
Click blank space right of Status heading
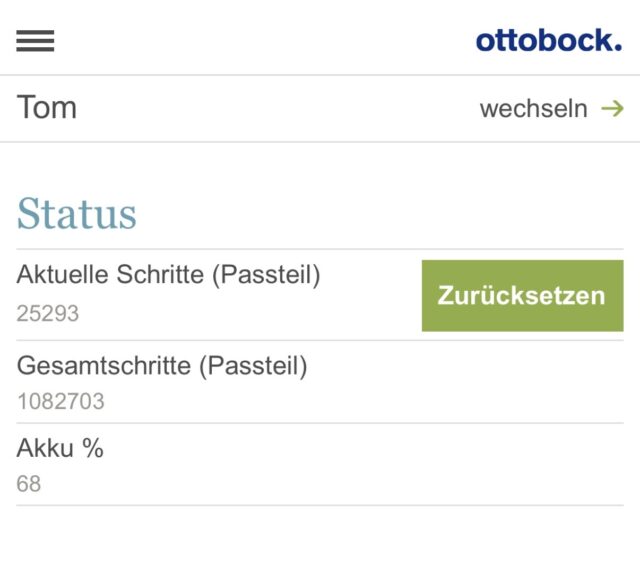tap(400, 214)
